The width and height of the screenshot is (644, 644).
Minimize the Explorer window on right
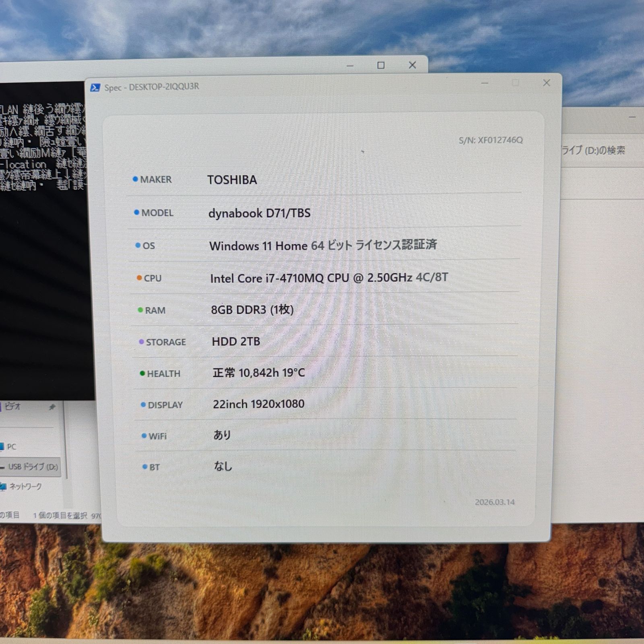(632, 117)
